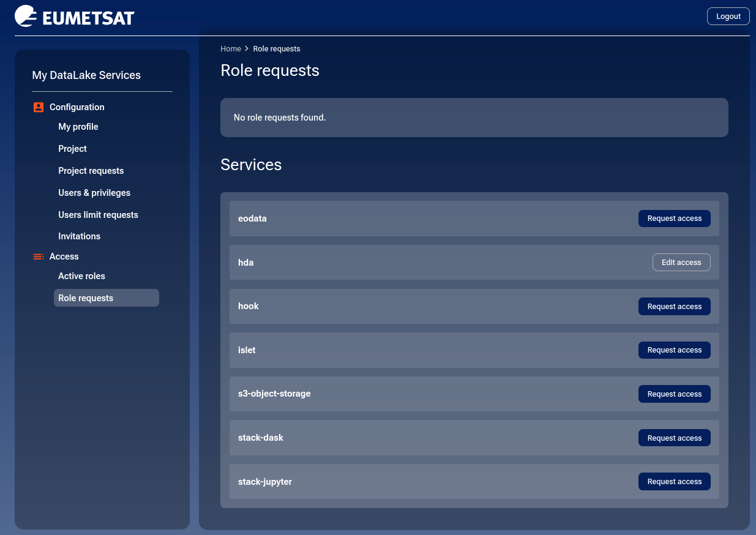Screen dimensions: 756x535
Task: Click the Services section heading
Action: click(251, 165)
